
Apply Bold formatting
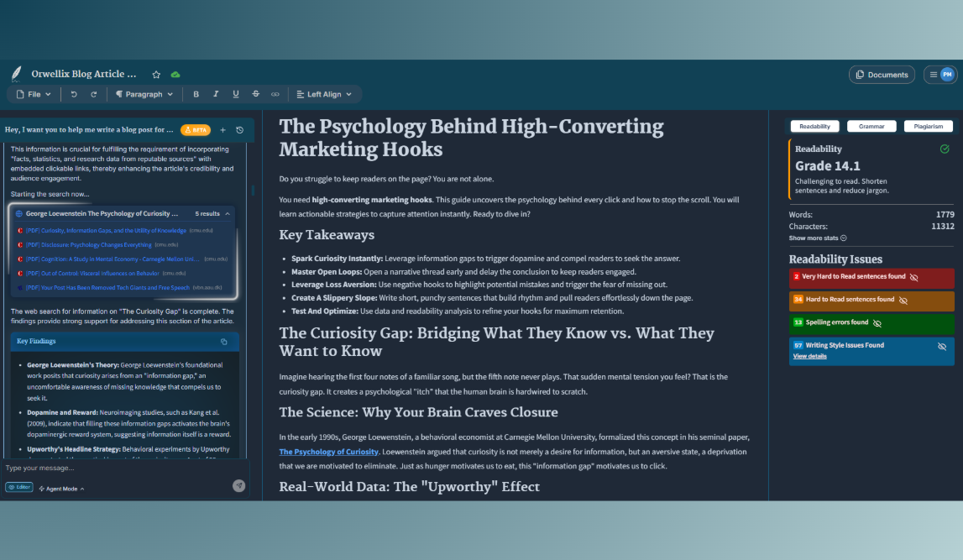pos(196,94)
